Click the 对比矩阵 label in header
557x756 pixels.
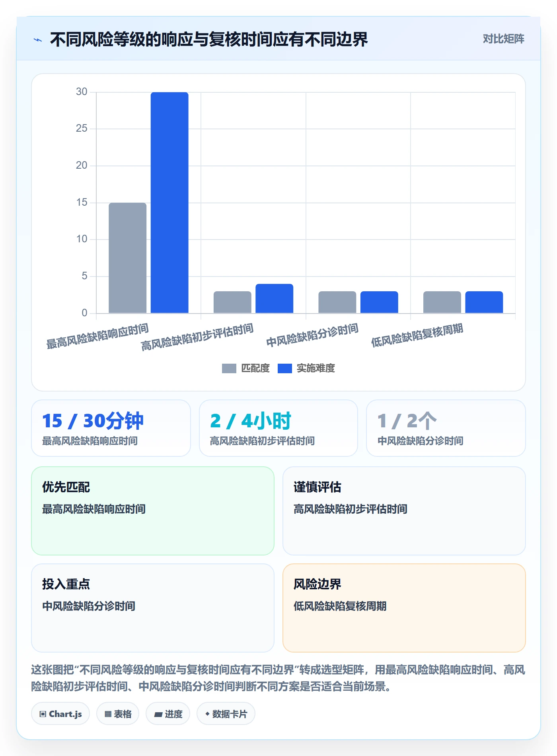503,39
